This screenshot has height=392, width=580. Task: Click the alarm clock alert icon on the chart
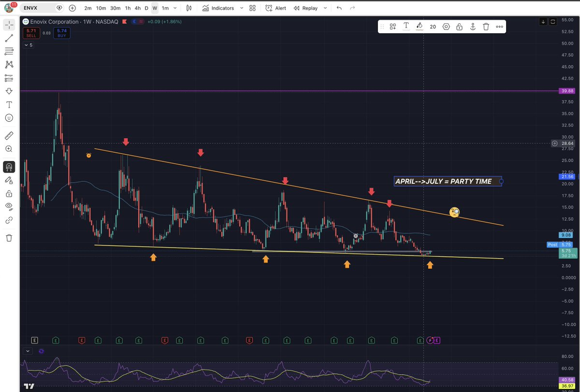coord(88,155)
